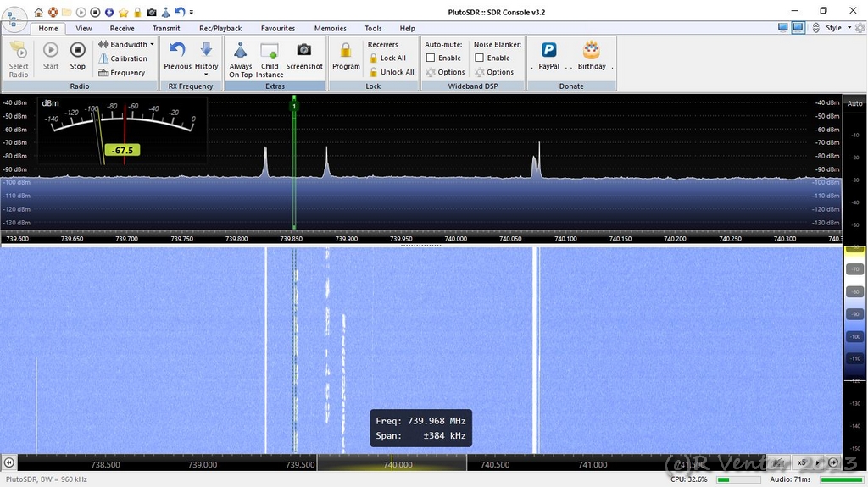Click the right scroll button on frequency bar
The width and height of the screenshot is (868, 487).
point(834,462)
